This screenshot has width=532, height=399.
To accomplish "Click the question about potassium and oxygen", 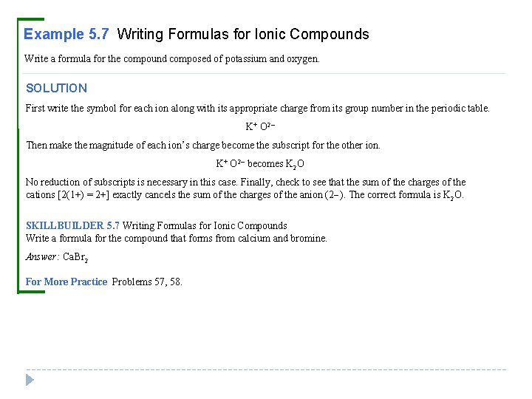I will [172, 59].
